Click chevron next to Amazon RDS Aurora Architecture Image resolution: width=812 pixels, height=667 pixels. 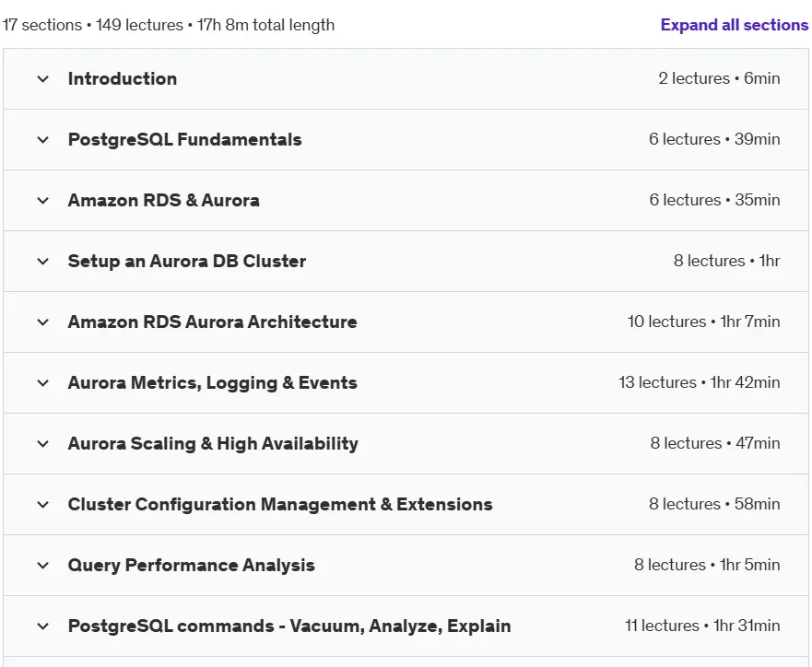tap(43, 322)
